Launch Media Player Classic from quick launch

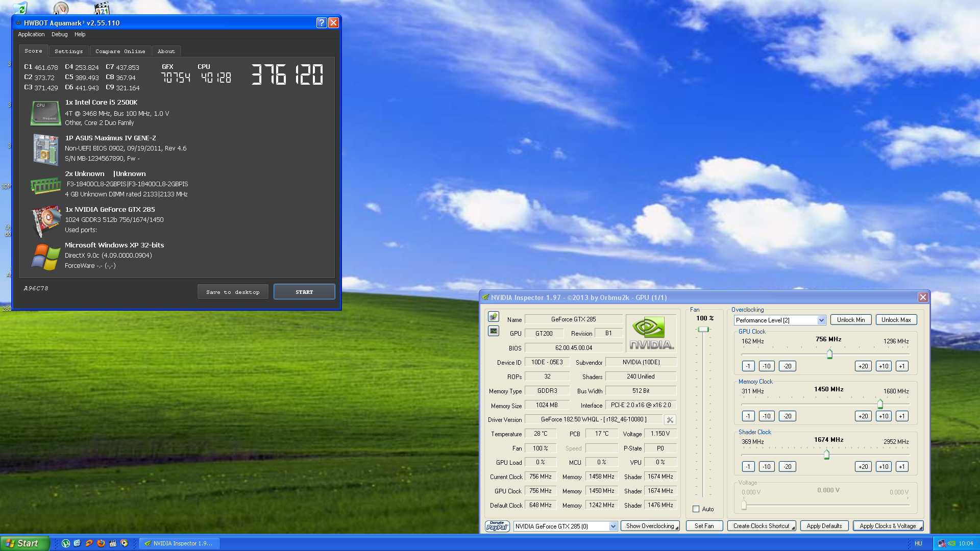coord(112,543)
